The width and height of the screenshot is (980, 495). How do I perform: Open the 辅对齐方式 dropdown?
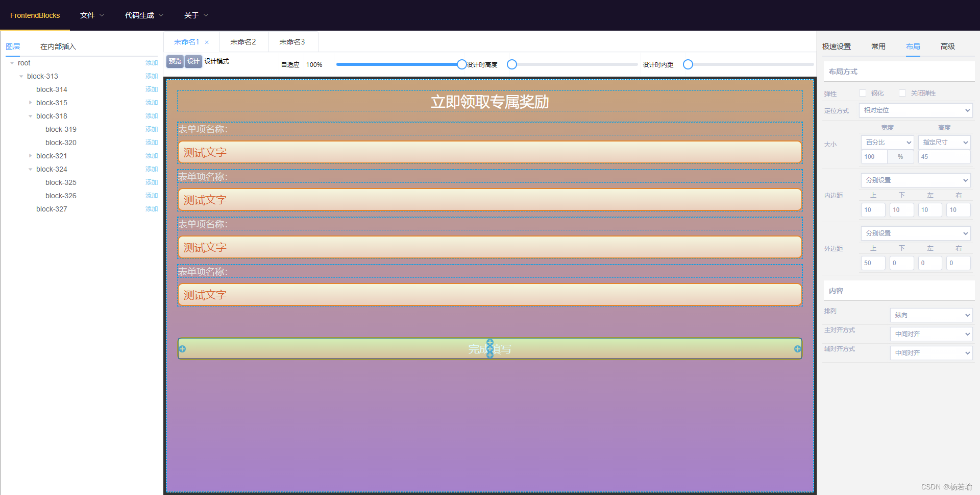(x=932, y=353)
